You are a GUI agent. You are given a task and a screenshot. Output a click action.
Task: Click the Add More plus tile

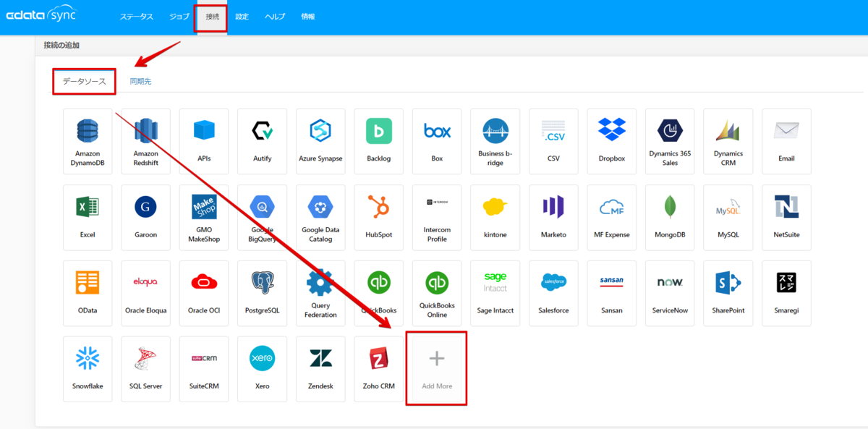pos(437,369)
